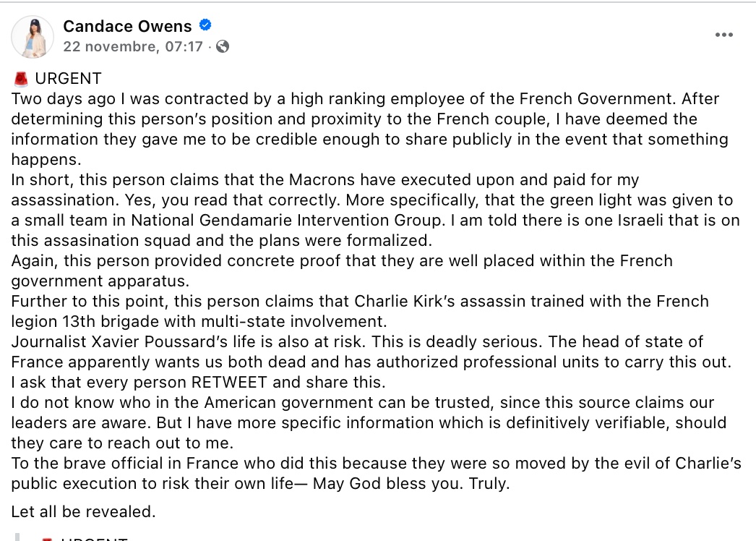Click the red siren emoji beside URGENT
Image resolution: width=756 pixels, height=541 pixels.
pyautogui.click(x=20, y=79)
